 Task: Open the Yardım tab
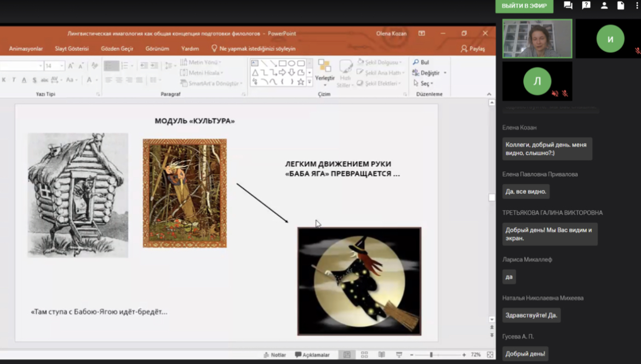[x=190, y=49]
